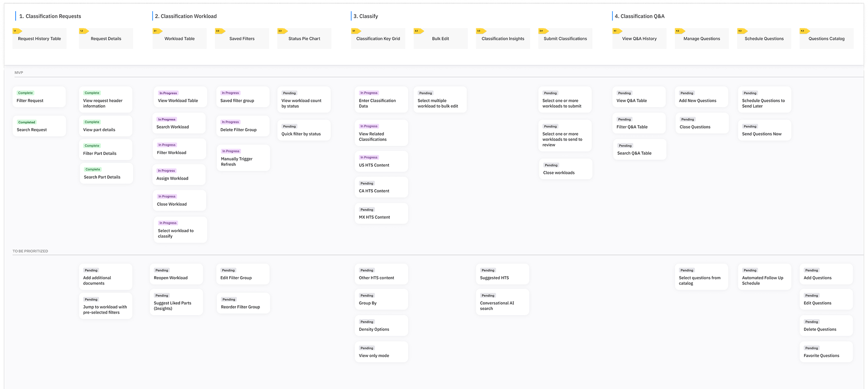Click the TO BE PRIORITIZED swimlane label
The image size is (868, 389).
pos(30,251)
